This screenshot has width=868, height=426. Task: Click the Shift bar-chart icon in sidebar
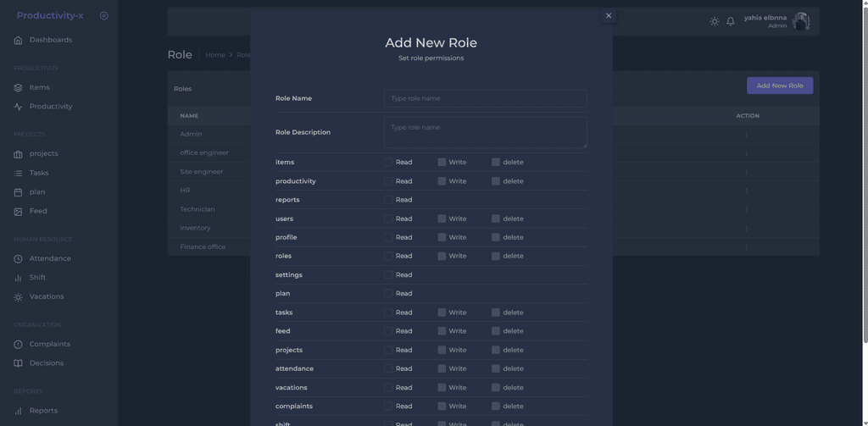(19, 278)
